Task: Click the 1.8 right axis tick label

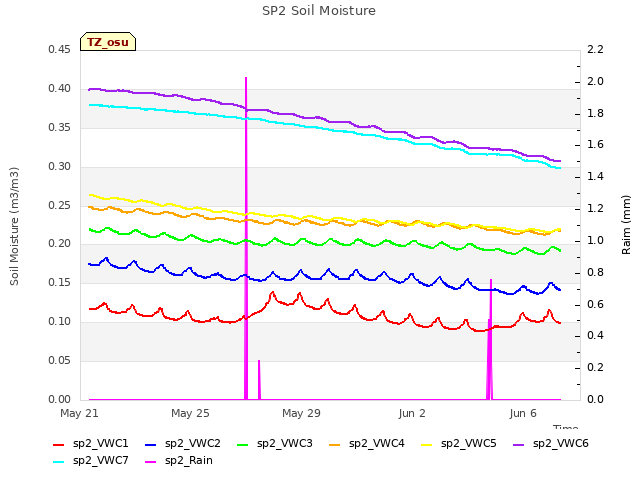Action: 596,113
